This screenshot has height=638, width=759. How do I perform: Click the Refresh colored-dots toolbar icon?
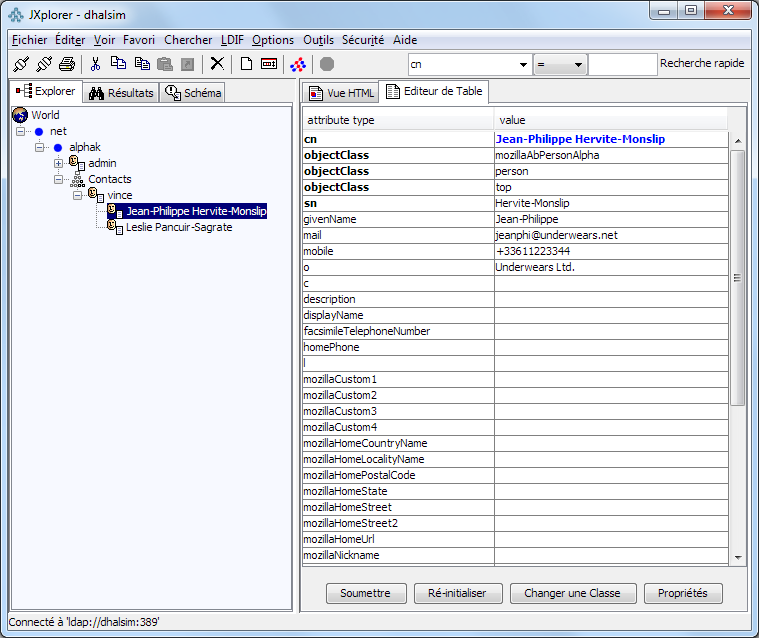pyautogui.click(x=298, y=64)
